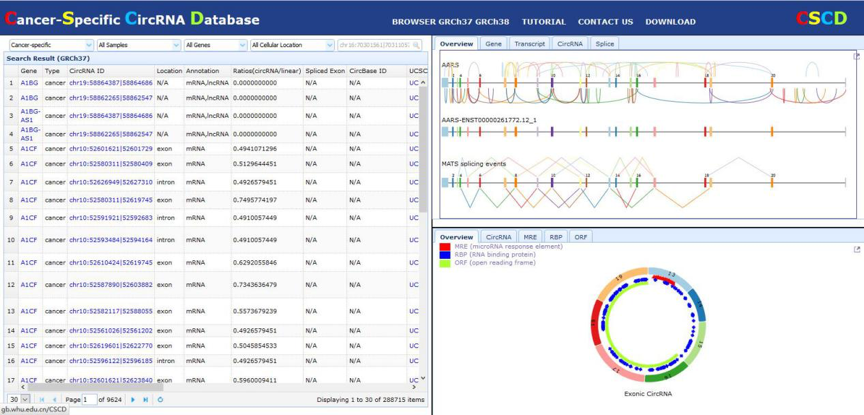Expand the All Samples dropdown
The height and width of the screenshot is (415, 864).
[x=138, y=45]
